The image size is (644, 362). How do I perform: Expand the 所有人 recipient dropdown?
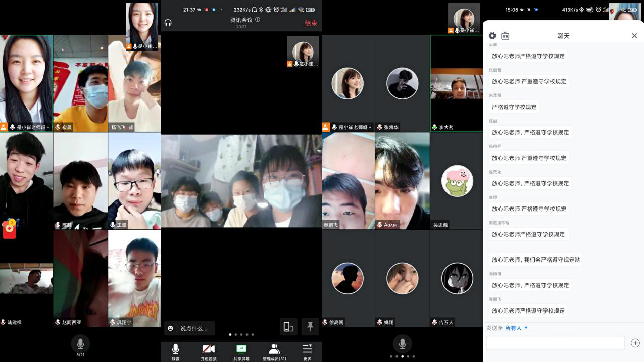(516, 328)
